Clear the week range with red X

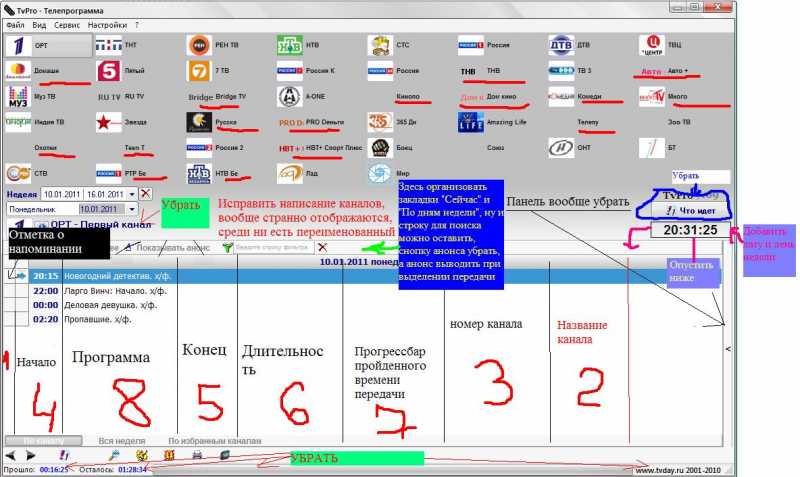tap(145, 194)
